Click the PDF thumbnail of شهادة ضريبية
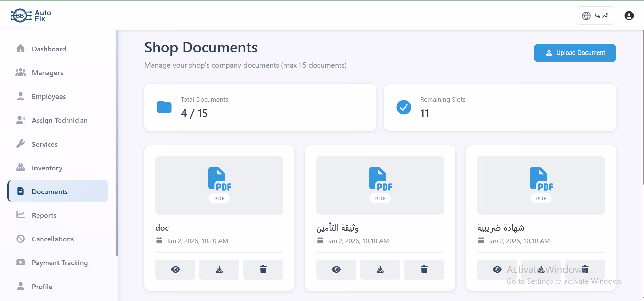The height and width of the screenshot is (301, 644). coord(541,185)
